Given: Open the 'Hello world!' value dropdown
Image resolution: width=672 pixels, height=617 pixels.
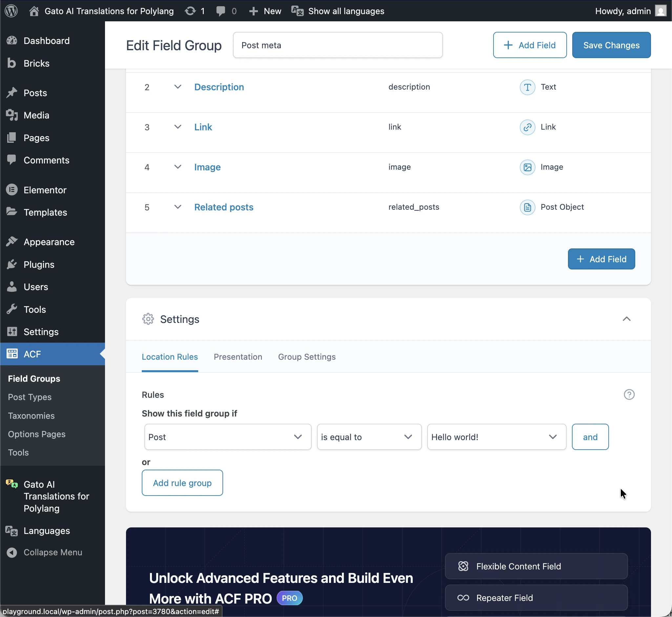Looking at the screenshot, I should click(496, 437).
